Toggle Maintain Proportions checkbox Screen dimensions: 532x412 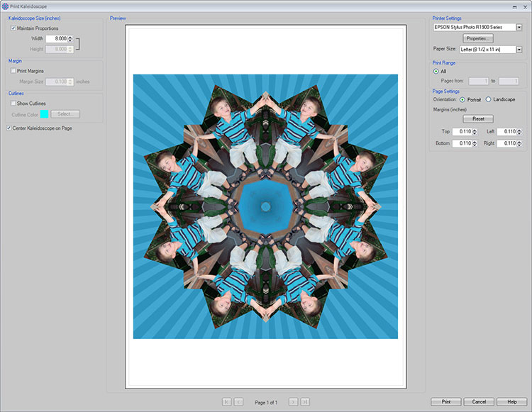(13, 28)
